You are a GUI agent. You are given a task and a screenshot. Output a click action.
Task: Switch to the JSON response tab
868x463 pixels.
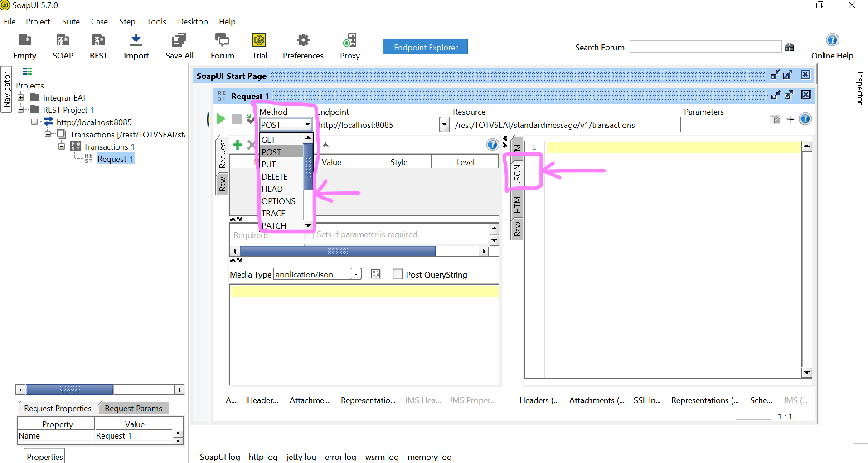click(x=517, y=175)
